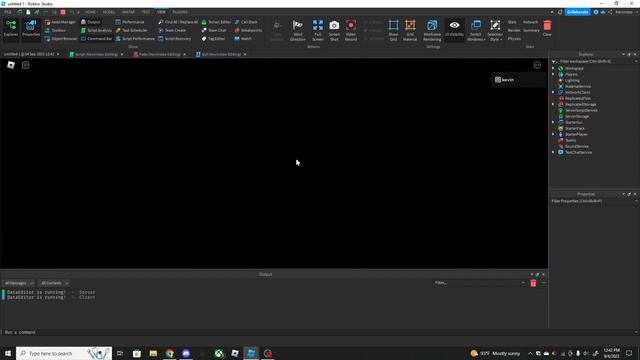Open Script Performance panel
This screenshot has height=360, width=640.
(x=135, y=39)
